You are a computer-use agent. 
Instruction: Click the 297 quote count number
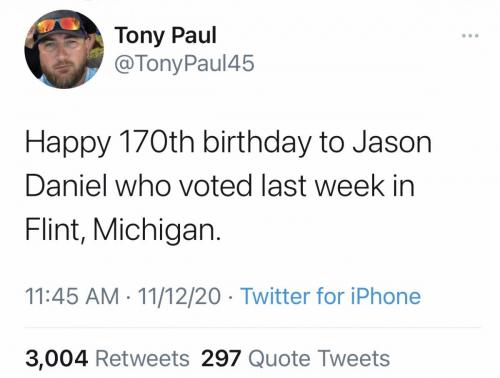[221, 359]
